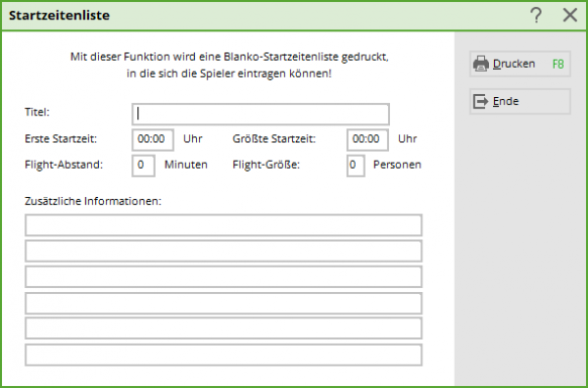Focus the Titel text field

click(x=261, y=114)
